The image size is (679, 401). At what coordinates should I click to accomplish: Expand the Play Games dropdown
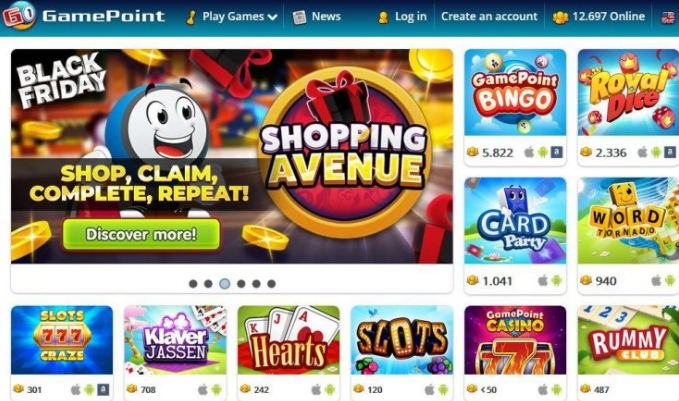[x=232, y=17]
